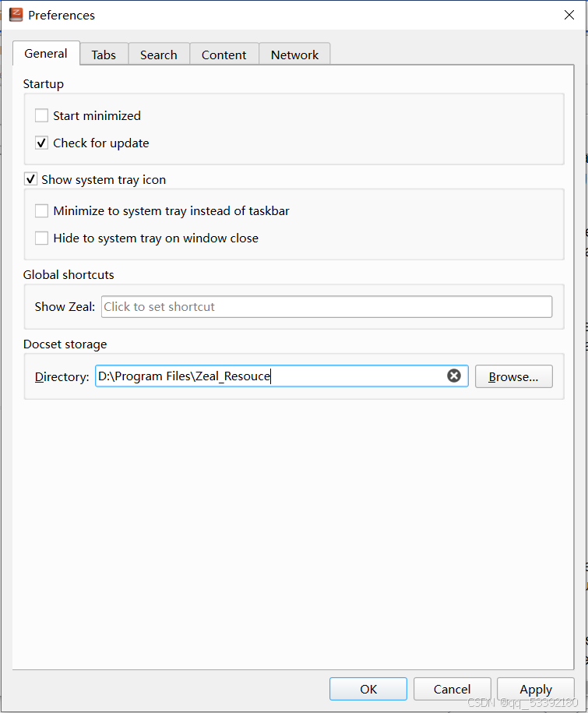Close the Preferences dialog
Image resolution: width=588 pixels, height=713 pixels.
tap(569, 15)
